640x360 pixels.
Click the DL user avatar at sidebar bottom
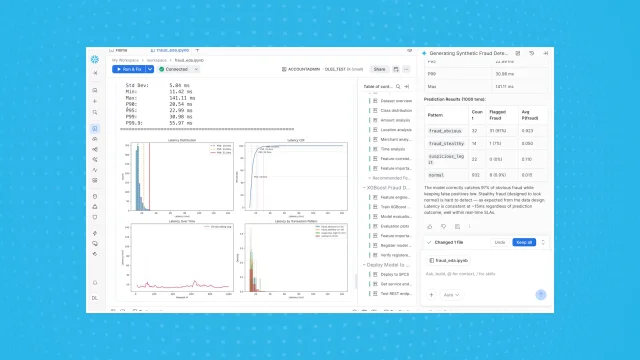coord(95,298)
